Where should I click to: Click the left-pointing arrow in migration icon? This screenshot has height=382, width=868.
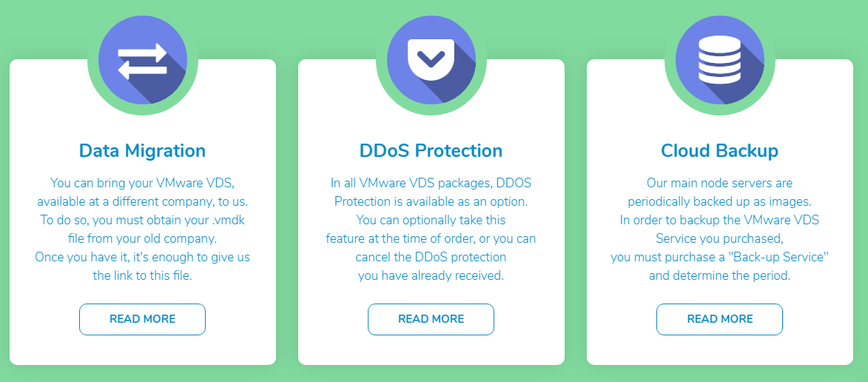point(143,70)
